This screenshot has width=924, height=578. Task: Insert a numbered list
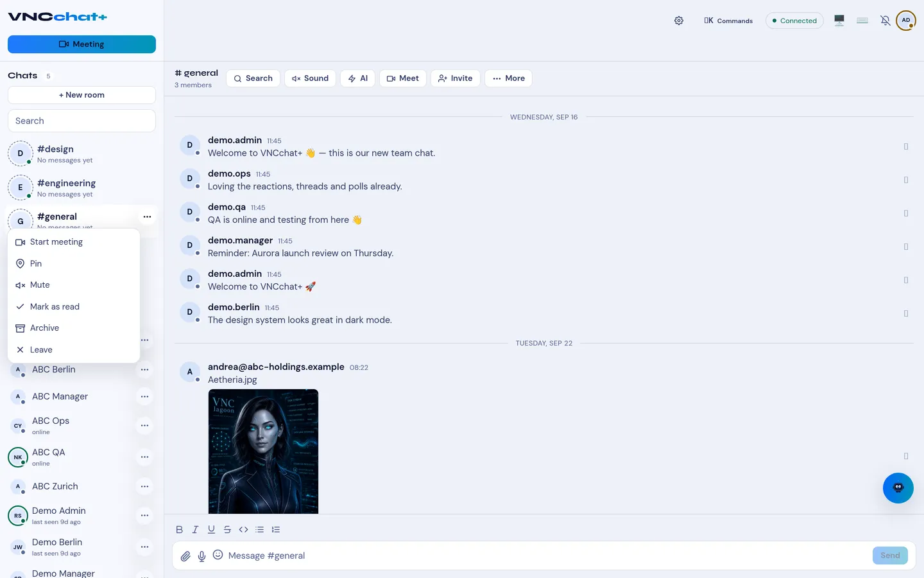pyautogui.click(x=276, y=530)
